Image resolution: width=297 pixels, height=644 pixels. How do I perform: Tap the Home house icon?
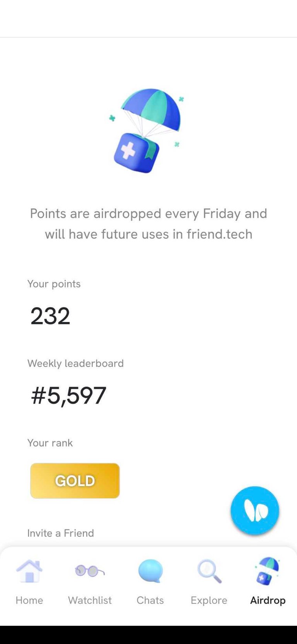(x=29, y=571)
